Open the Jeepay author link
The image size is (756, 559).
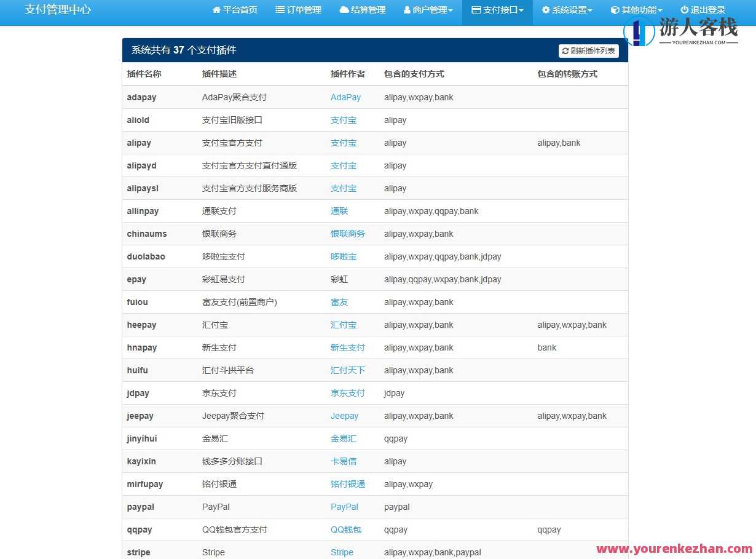[x=345, y=416]
